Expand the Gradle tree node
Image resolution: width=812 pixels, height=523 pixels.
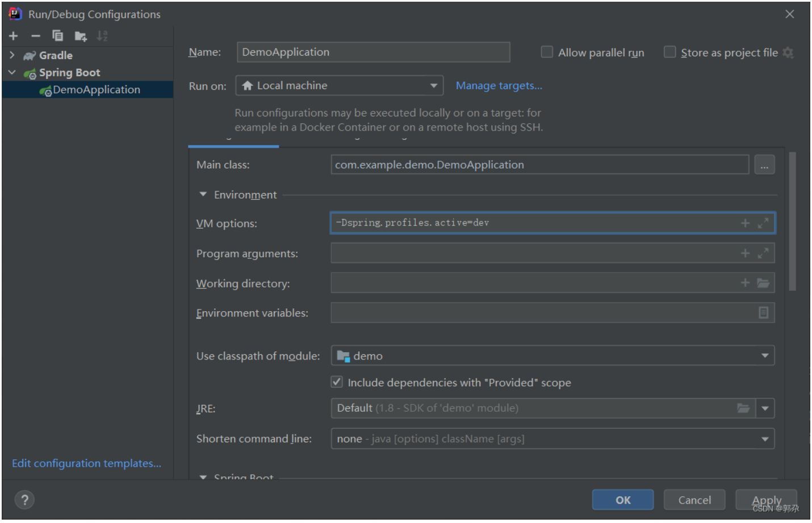point(12,55)
